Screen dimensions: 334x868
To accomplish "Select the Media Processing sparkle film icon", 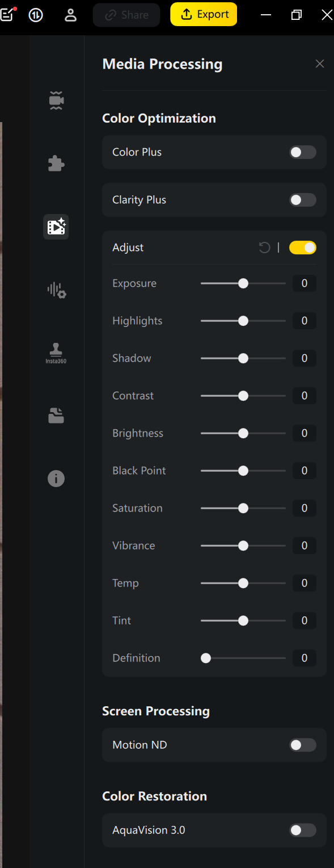I will click(56, 227).
